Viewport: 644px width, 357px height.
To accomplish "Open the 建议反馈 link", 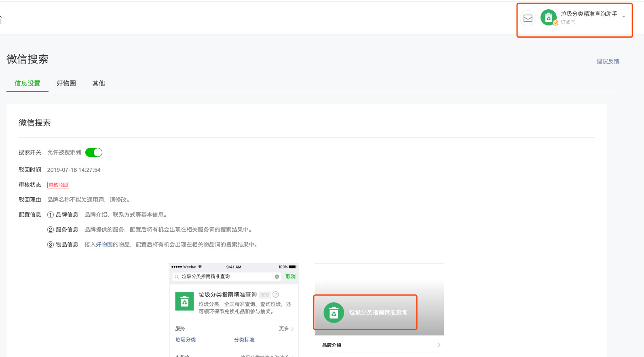I will click(x=608, y=61).
